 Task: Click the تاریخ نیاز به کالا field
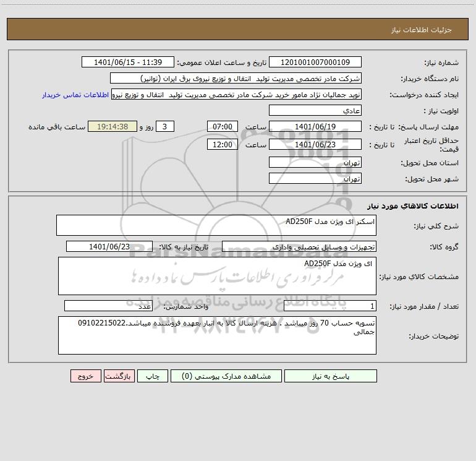click(x=109, y=246)
